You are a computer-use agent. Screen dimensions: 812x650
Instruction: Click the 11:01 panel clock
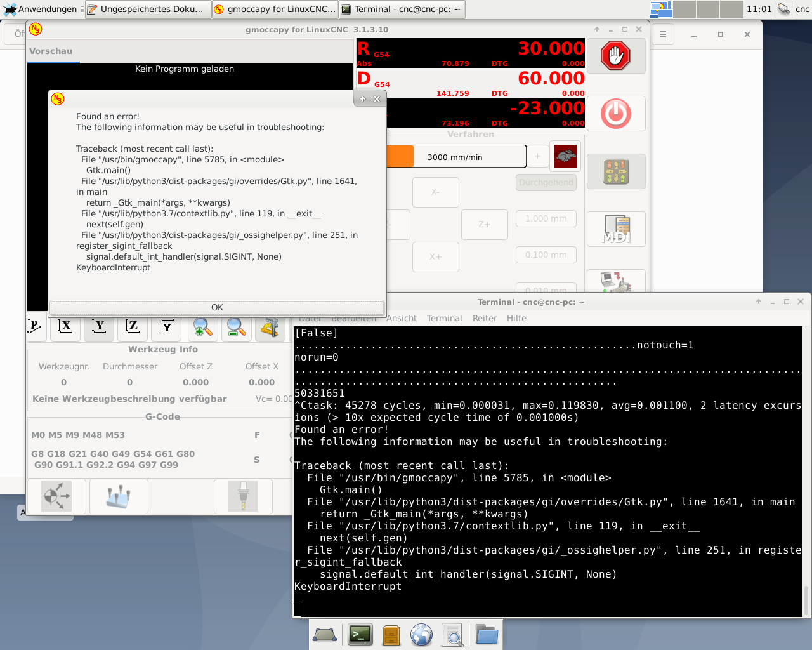(759, 9)
